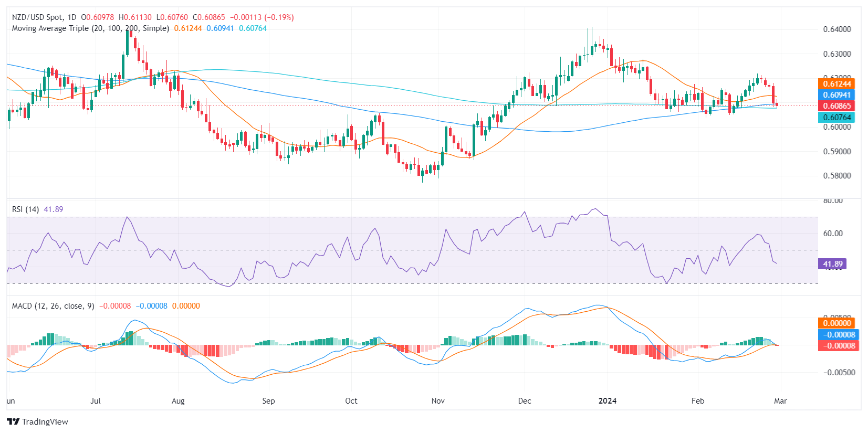The image size is (868, 433).
Task: Click the orange 0.61244 price axis tag
Action: pyautogui.click(x=836, y=84)
